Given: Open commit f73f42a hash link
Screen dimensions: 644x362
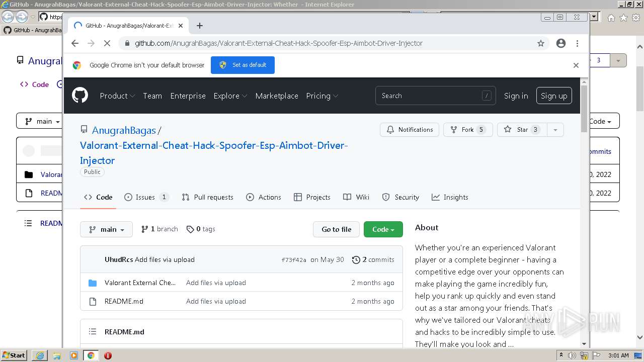Looking at the screenshot, I should (x=294, y=260).
